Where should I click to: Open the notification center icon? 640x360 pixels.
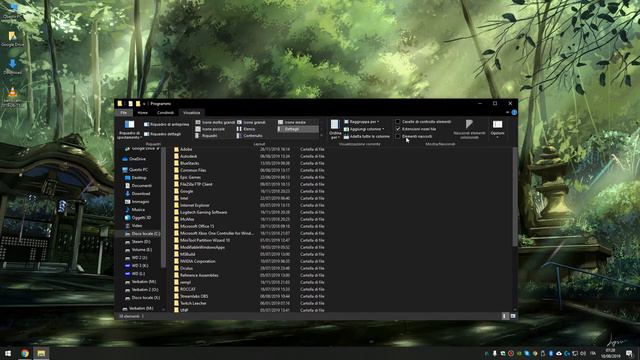click(x=629, y=353)
